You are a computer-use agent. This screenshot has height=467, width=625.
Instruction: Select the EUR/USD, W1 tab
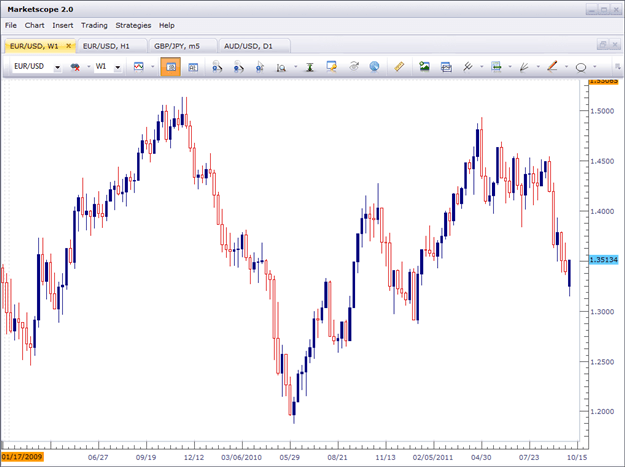click(x=34, y=46)
